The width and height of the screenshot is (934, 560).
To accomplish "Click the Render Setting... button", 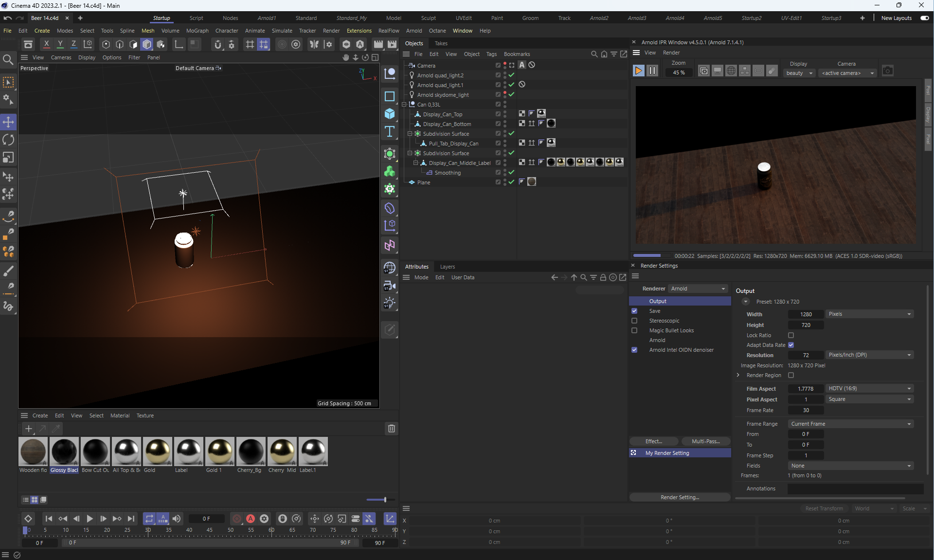I will [680, 497].
